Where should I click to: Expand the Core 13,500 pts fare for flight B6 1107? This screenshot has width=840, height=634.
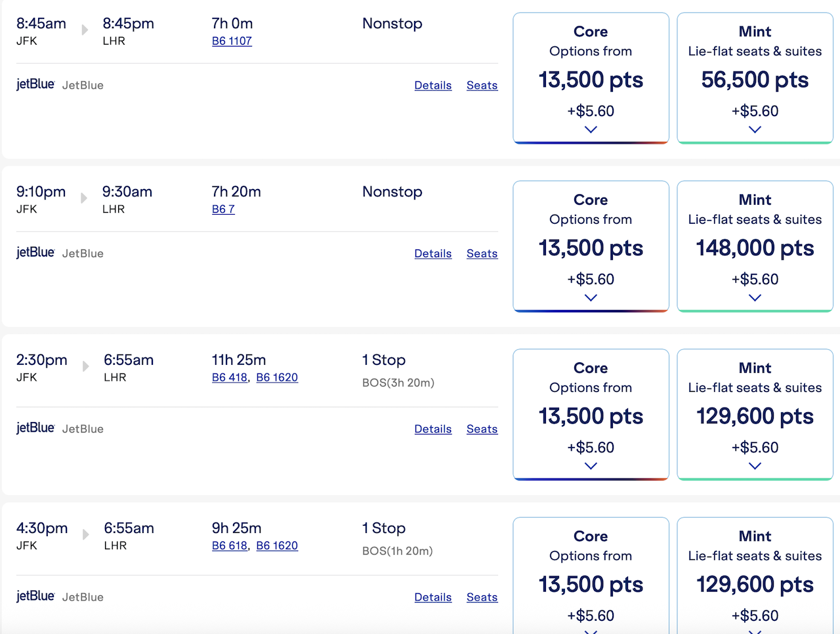[591, 129]
